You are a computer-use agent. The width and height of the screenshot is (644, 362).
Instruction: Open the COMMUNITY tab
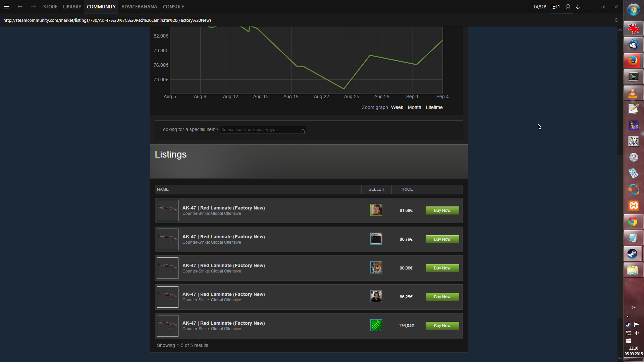pos(101,7)
